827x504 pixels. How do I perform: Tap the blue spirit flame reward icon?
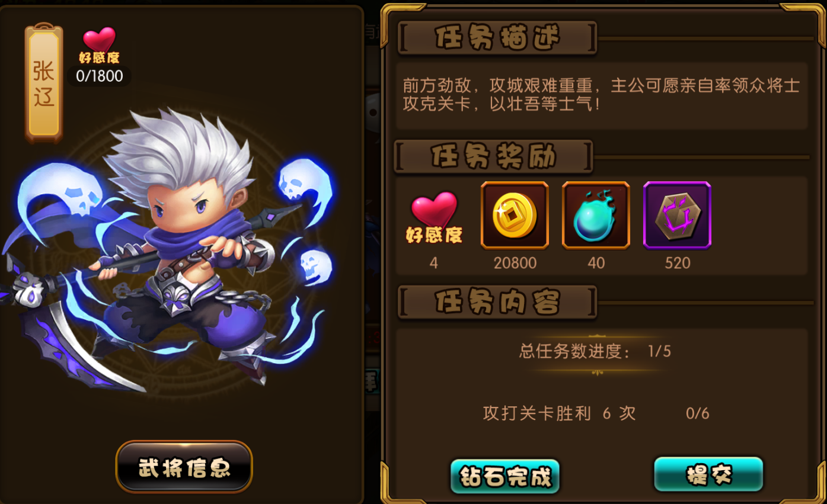(596, 215)
